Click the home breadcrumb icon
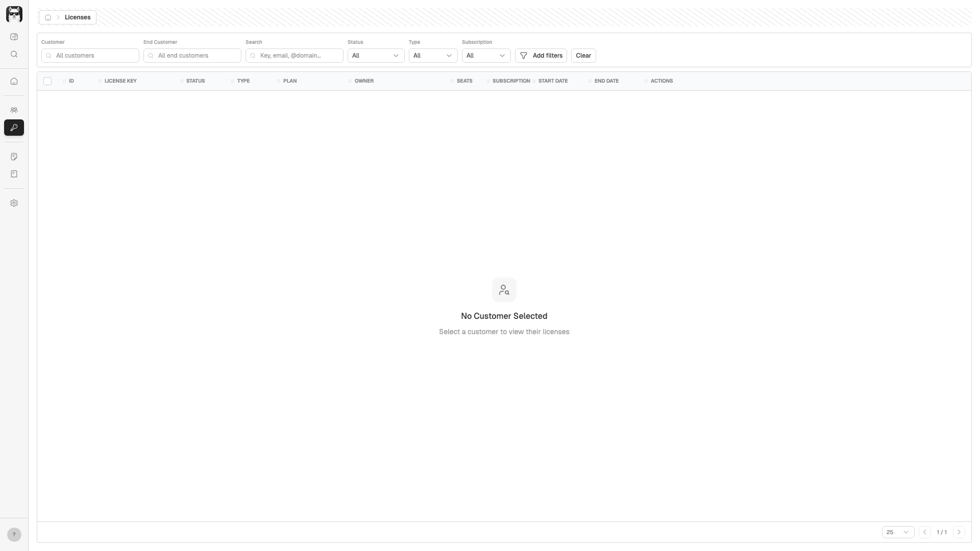Screen dimensions: 980x551 (x=48, y=17)
